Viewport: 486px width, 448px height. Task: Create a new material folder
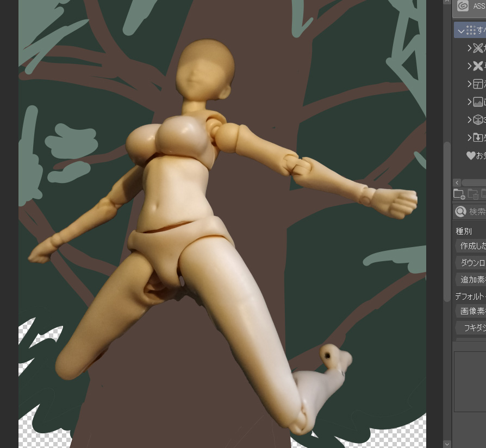click(459, 194)
